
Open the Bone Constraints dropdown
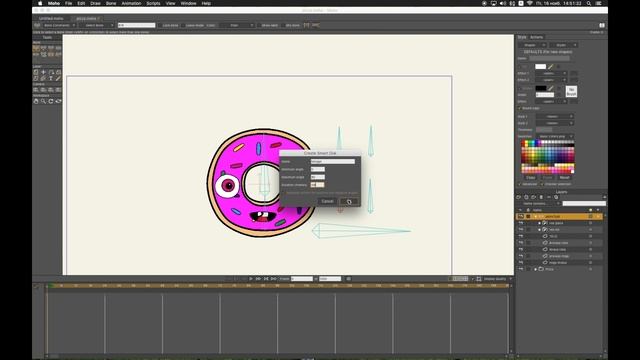[59, 25]
